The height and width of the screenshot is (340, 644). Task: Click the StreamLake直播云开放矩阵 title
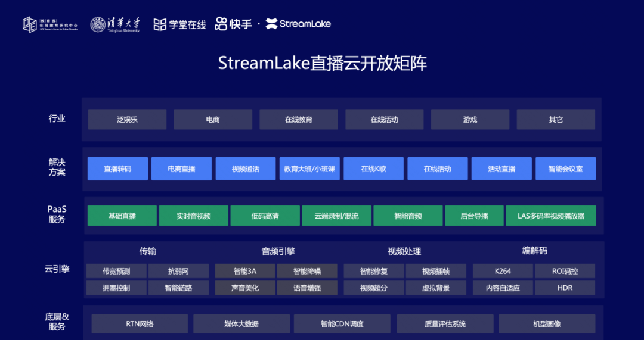coord(323,64)
